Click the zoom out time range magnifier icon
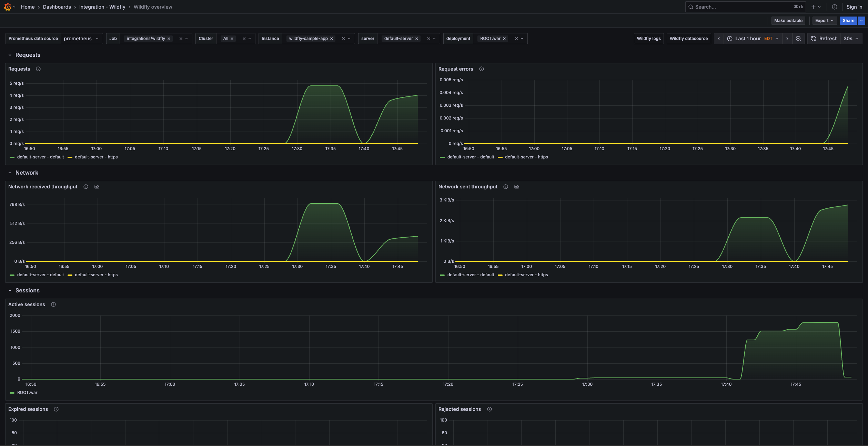The height and width of the screenshot is (446, 868). click(798, 39)
